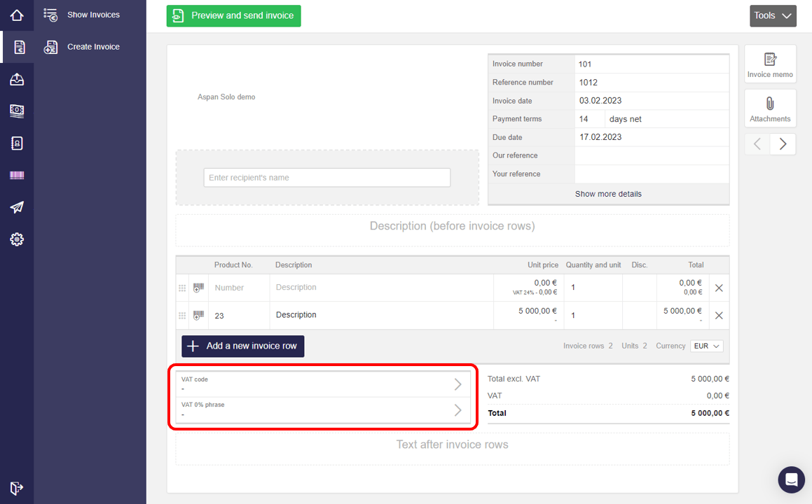
Task: Click Description (before invoice rows) area
Action: coord(452,230)
